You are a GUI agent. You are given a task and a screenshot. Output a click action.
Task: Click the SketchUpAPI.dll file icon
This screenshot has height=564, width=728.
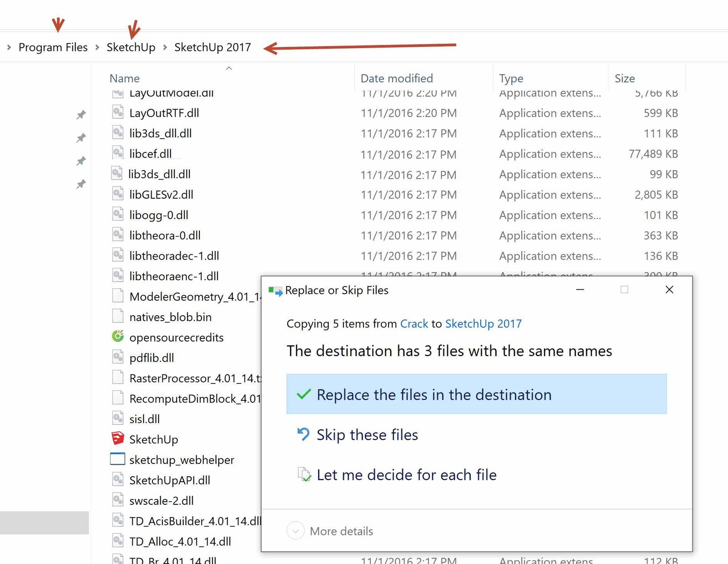click(x=118, y=479)
